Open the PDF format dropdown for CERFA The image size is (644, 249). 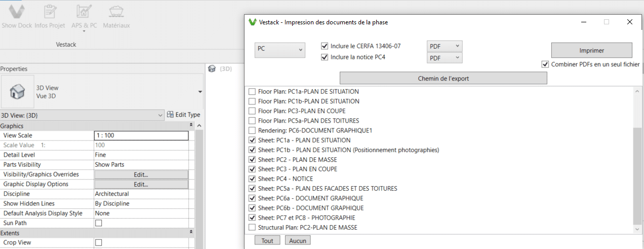coord(445,46)
